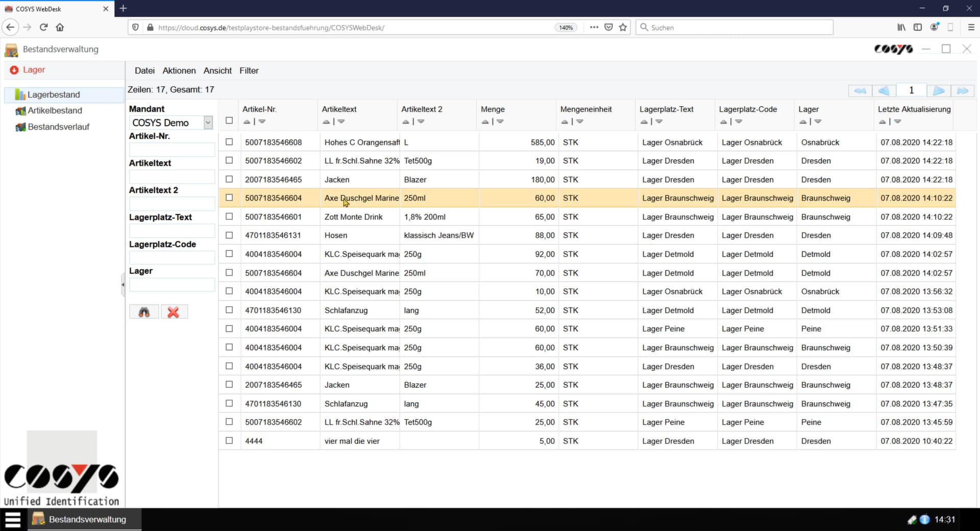Screen dimensions: 980x531
Task: Open the COSYS start menu hamburger icon
Action: (13, 519)
